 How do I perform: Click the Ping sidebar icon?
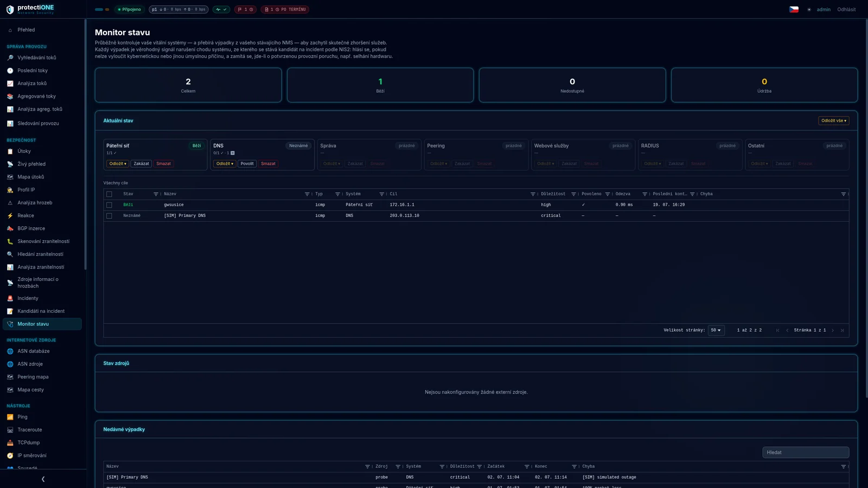click(x=10, y=417)
